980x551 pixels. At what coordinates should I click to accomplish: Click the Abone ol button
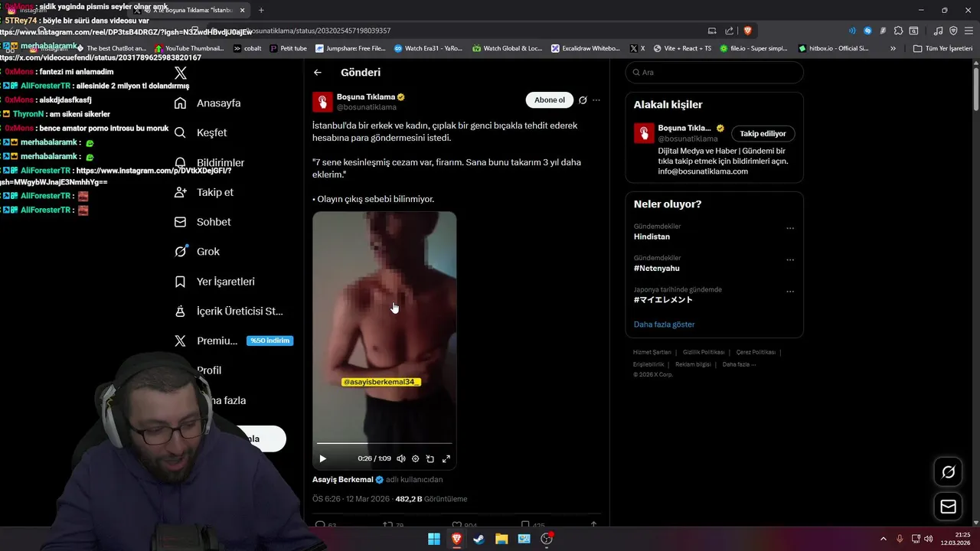[549, 100]
